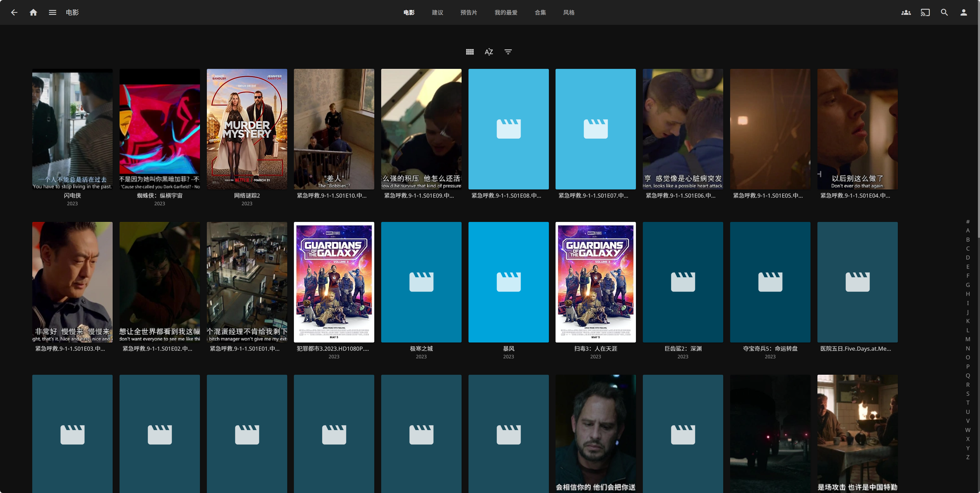This screenshot has height=493, width=980.
Task: Switch to the 预告片 tab
Action: tap(469, 13)
